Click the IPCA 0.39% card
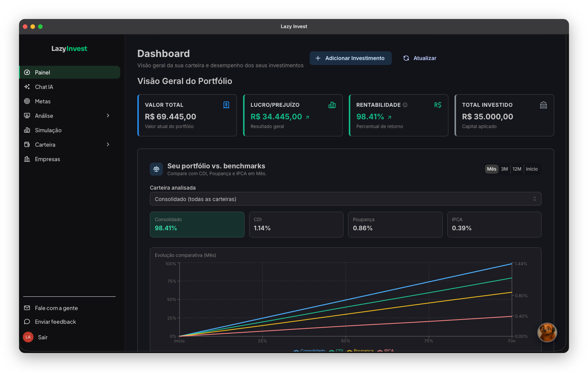 pos(494,225)
